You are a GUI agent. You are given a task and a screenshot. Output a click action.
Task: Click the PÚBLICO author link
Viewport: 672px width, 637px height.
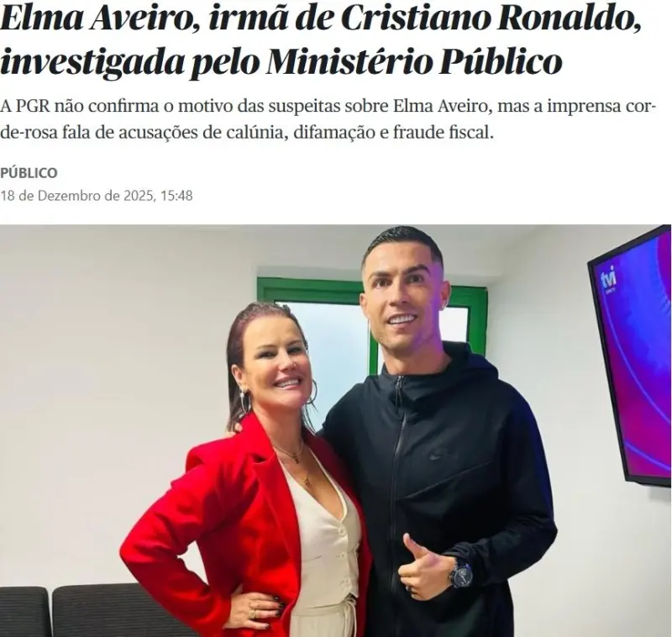29,173
